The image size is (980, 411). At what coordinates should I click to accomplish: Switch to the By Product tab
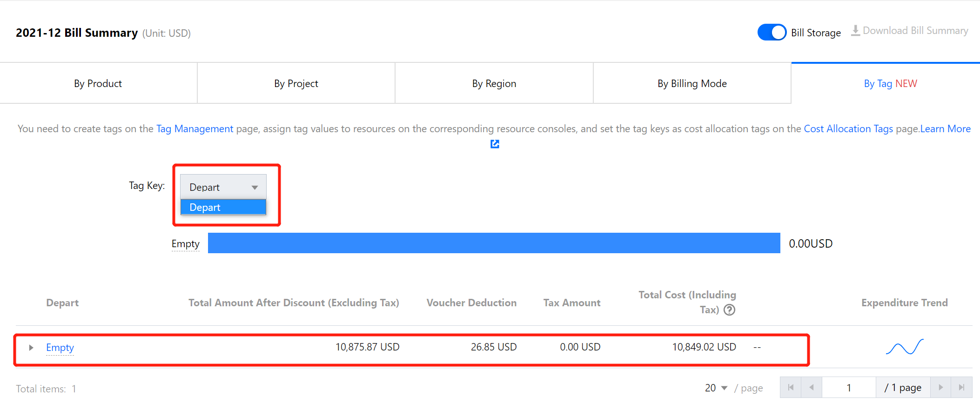point(98,84)
